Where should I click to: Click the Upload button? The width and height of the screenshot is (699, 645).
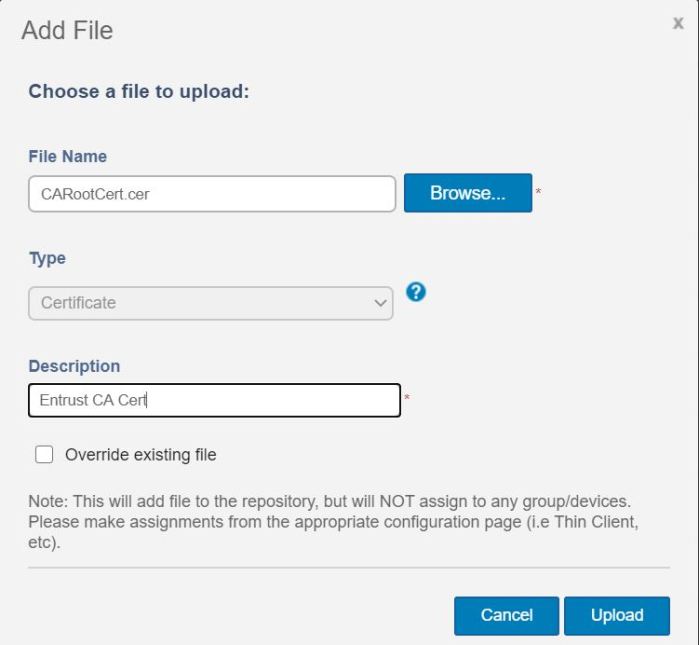coord(616,615)
